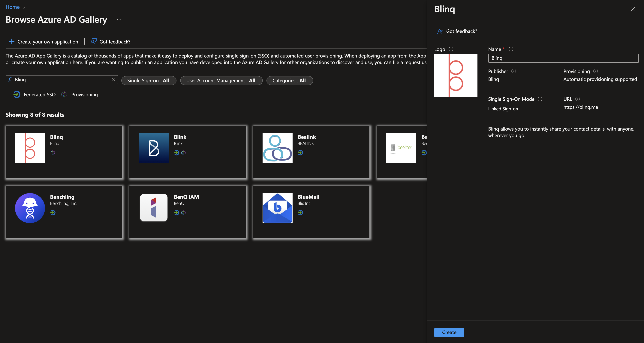Click federated SSO icon on BenQ IAM card
Screen dimensions: 644x343
(x=176, y=213)
